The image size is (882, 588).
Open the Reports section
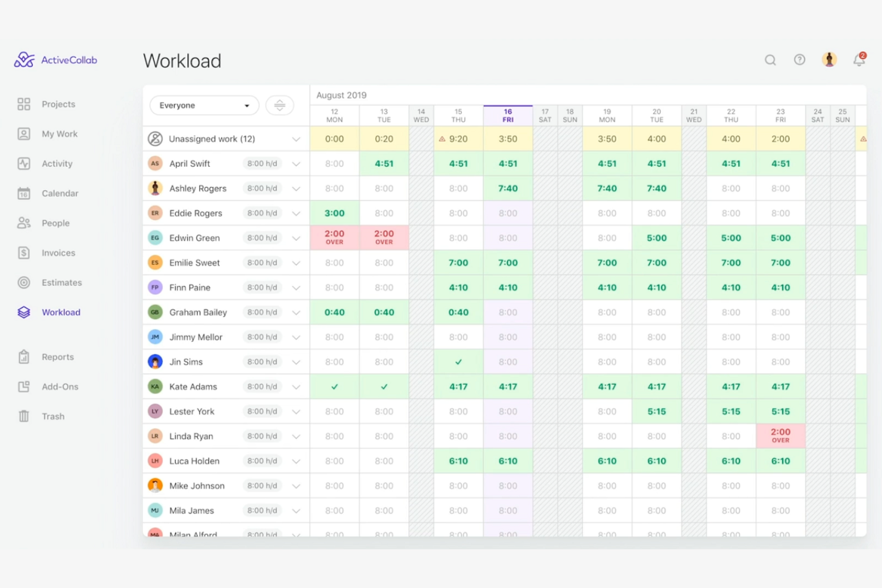click(x=58, y=357)
